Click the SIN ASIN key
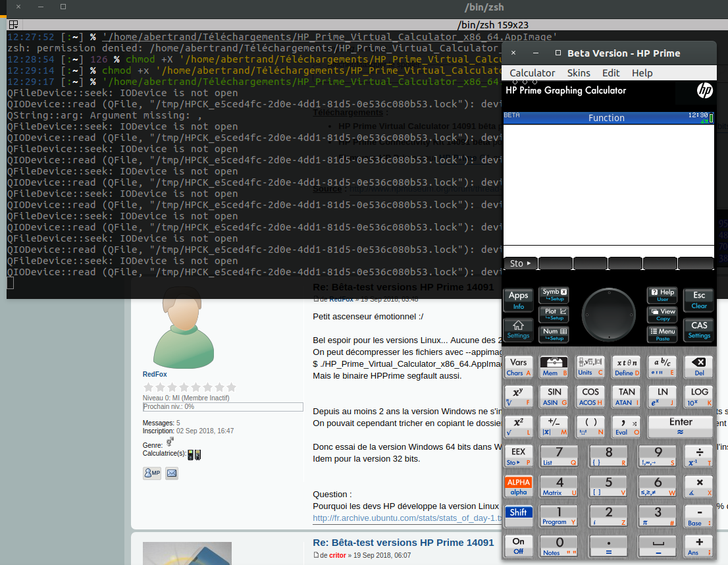 [x=554, y=396]
